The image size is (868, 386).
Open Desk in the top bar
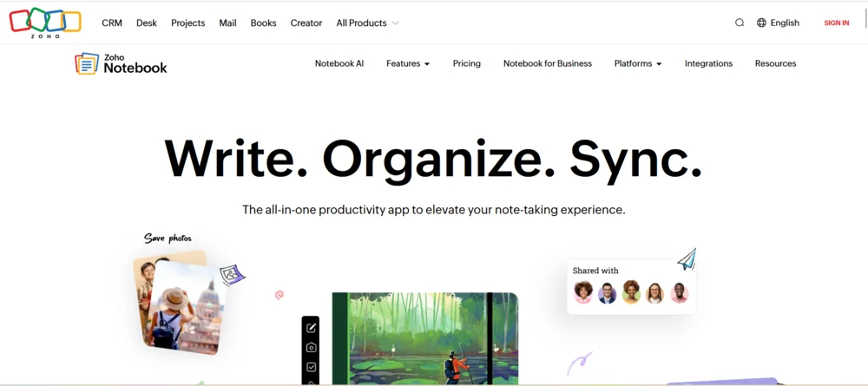point(147,23)
